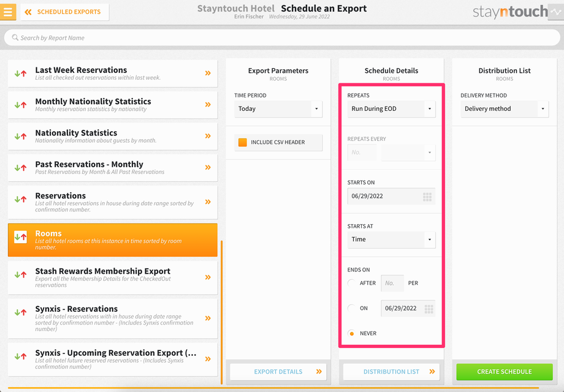Open chevron for Last Week Reservations

click(208, 73)
